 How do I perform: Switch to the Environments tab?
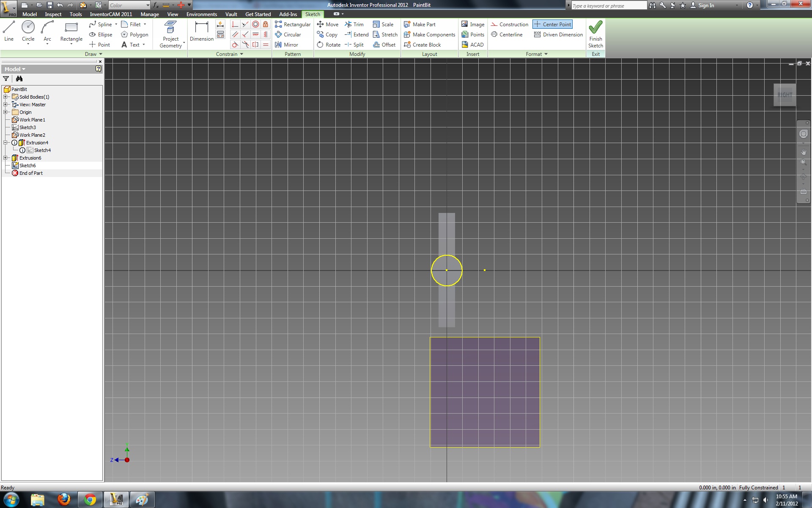pyautogui.click(x=202, y=14)
